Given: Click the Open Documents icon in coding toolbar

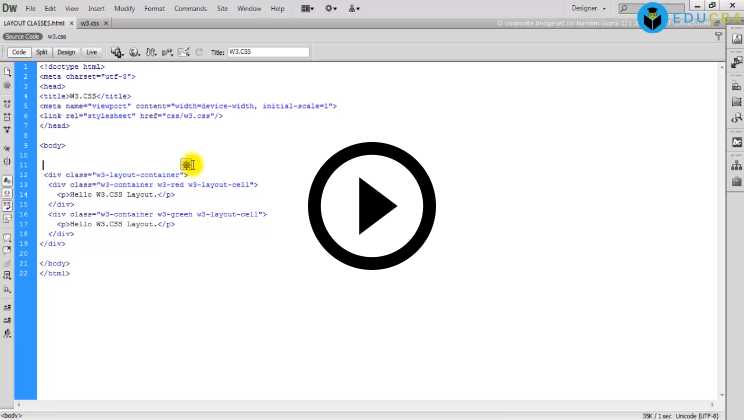Looking at the screenshot, I should 7,72.
